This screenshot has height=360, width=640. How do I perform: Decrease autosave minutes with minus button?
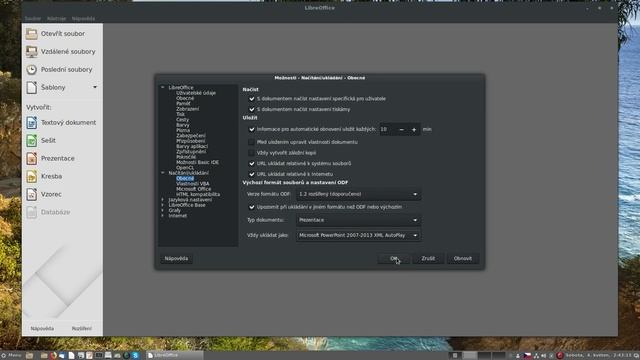(402, 129)
